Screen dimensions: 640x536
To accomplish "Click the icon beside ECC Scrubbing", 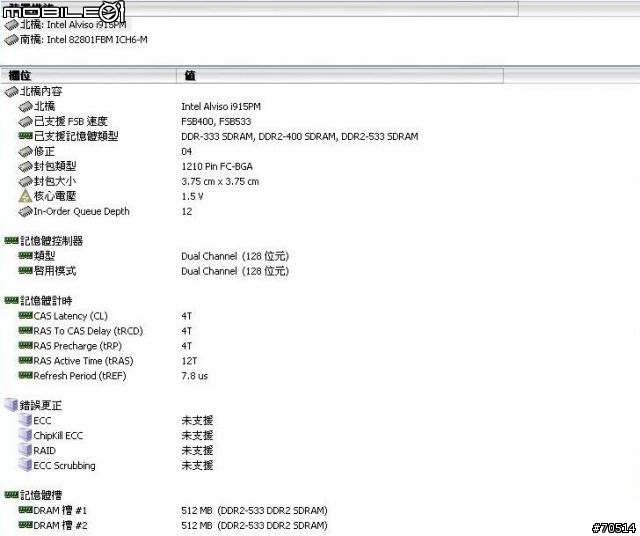I will 25,465.
